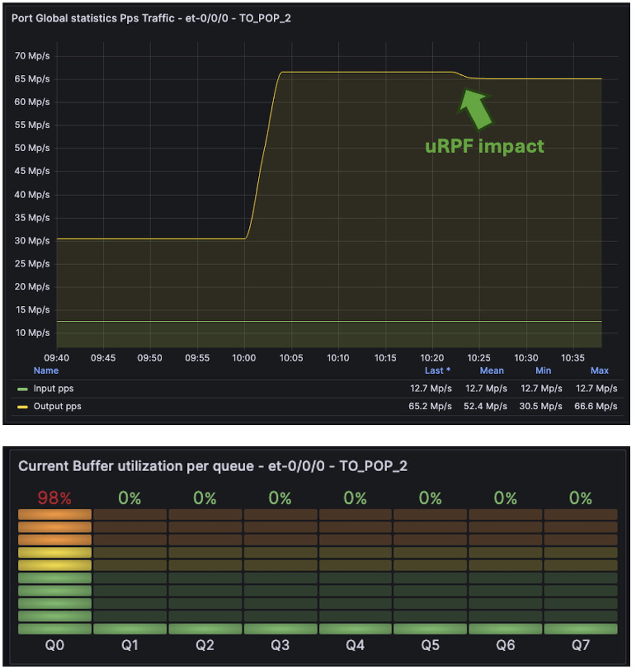The image size is (634, 672).
Task: Hide the Q0 queue by clicking its label
Action: (54, 645)
